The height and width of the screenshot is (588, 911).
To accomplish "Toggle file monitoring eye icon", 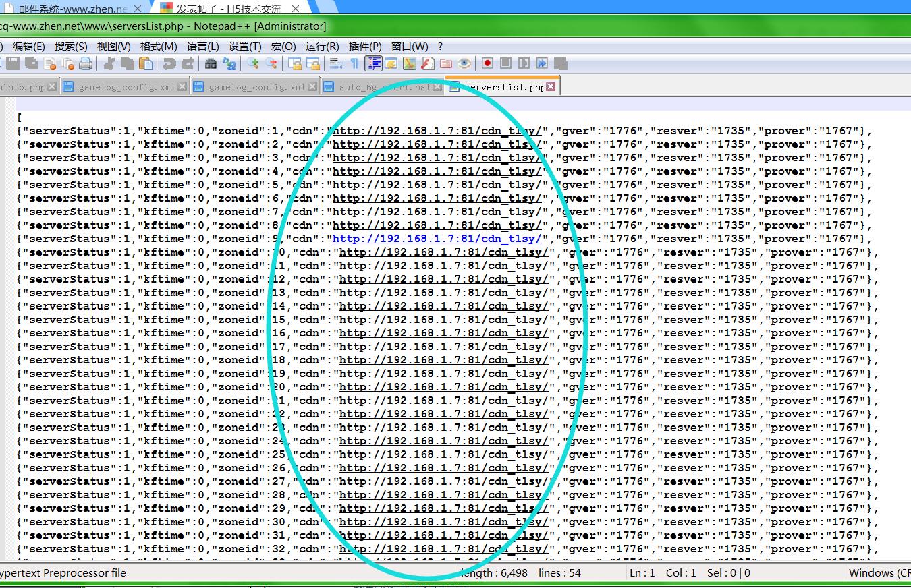I will [464, 63].
